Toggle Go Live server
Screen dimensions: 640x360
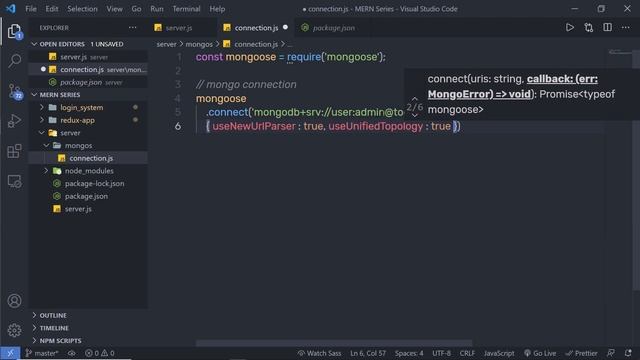(x=540, y=353)
